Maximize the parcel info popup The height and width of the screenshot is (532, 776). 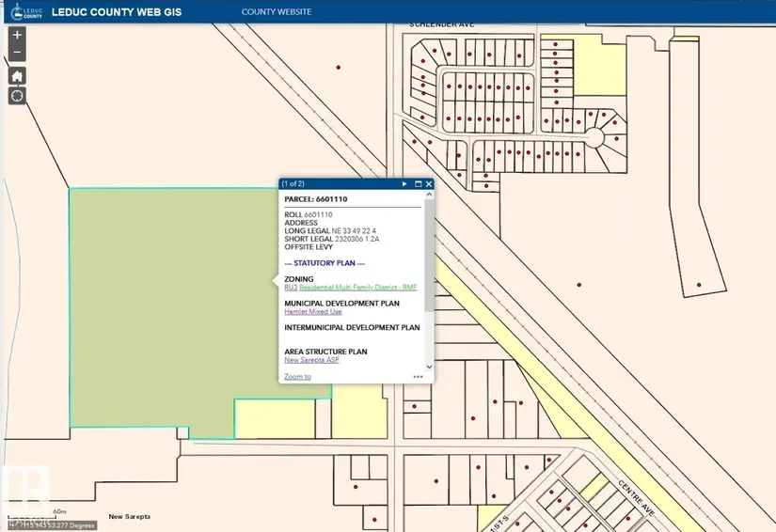418,184
